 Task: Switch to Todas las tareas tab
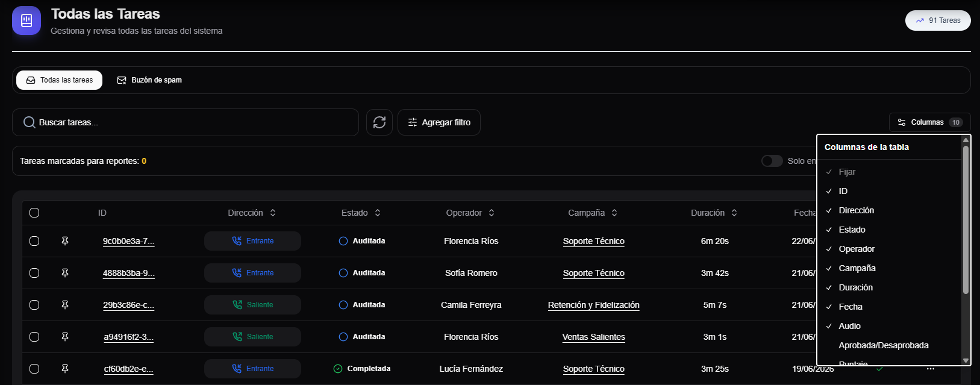[59, 80]
